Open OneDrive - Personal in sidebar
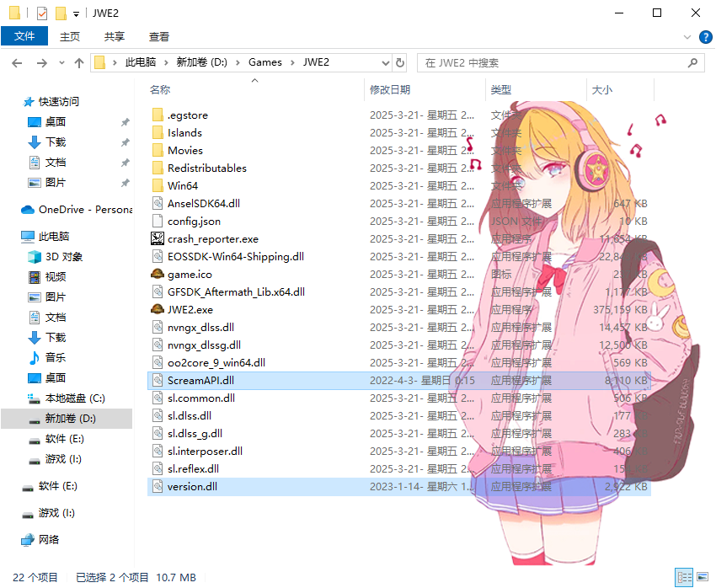The height and width of the screenshot is (588, 716). [x=85, y=210]
